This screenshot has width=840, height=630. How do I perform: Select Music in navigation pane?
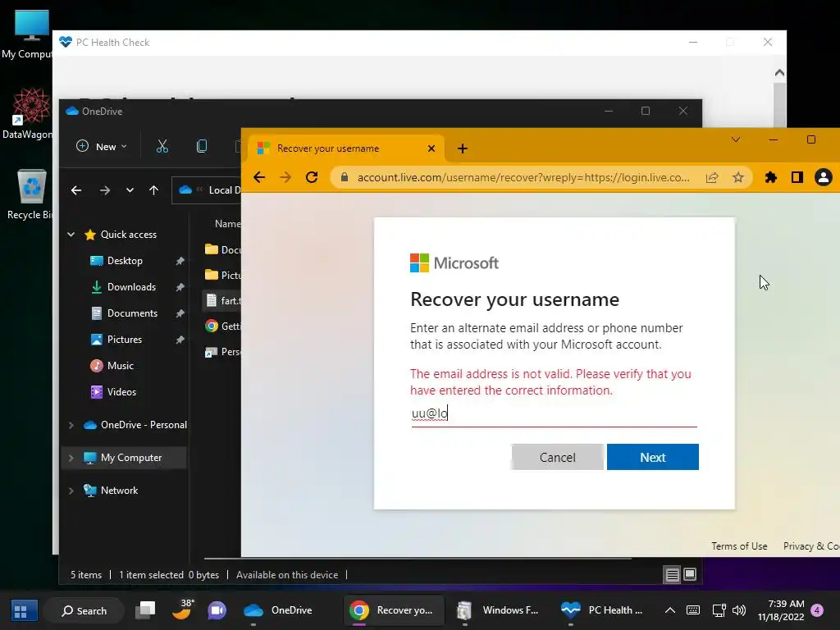click(121, 366)
